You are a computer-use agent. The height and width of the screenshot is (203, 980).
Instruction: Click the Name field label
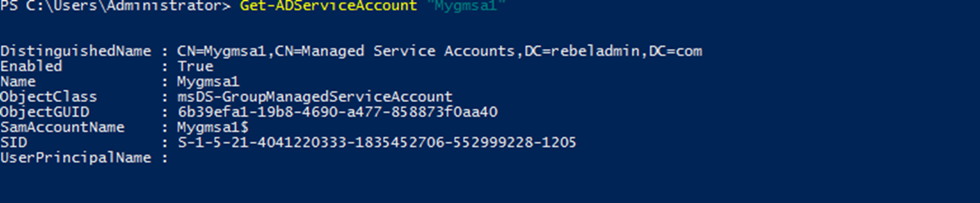coord(18,82)
